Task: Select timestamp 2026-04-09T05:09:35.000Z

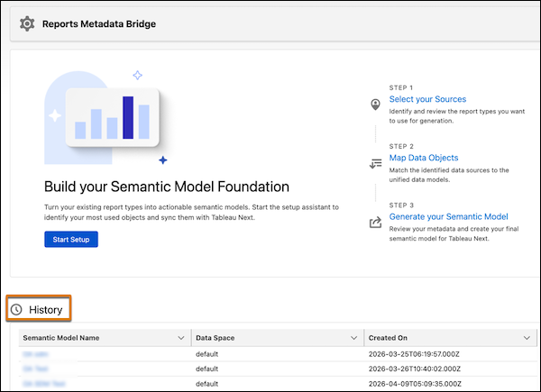Action: click(415, 384)
